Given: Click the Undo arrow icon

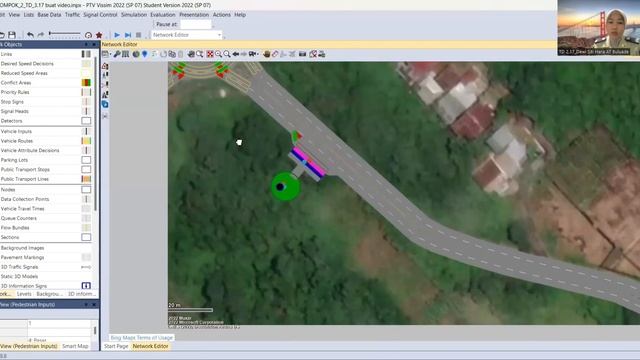Looking at the screenshot, I should (x=30, y=35).
